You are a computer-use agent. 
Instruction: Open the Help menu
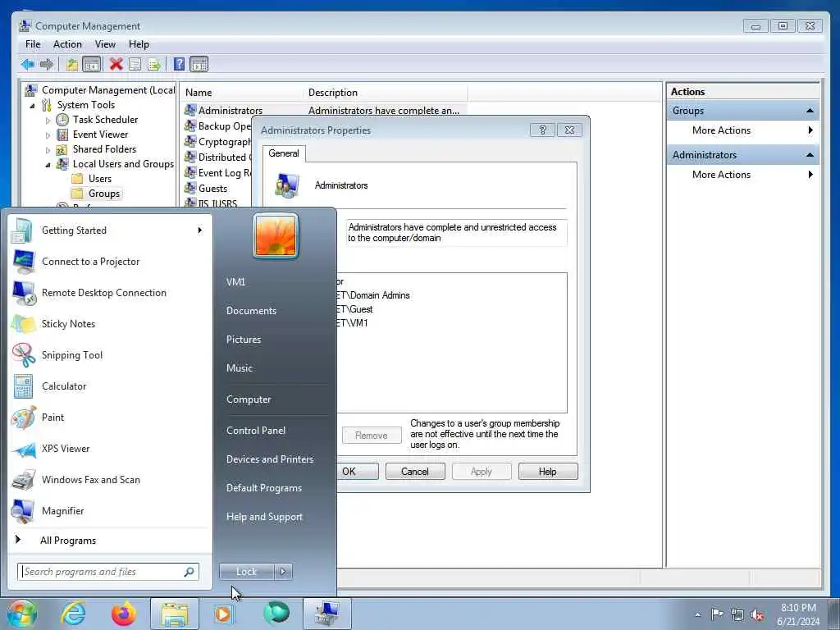[139, 44]
